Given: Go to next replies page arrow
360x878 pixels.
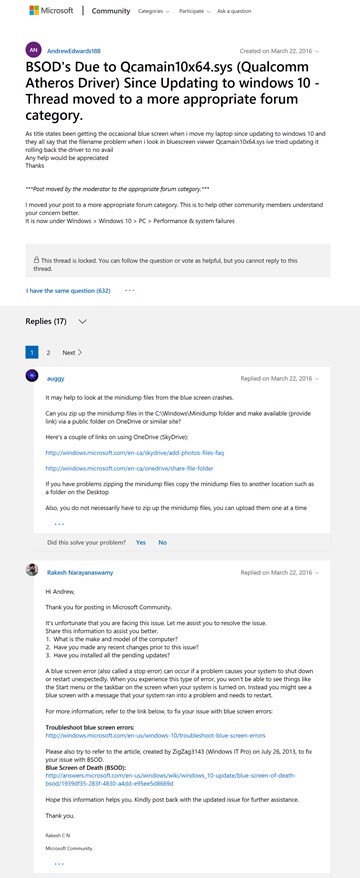Looking at the screenshot, I should point(72,353).
